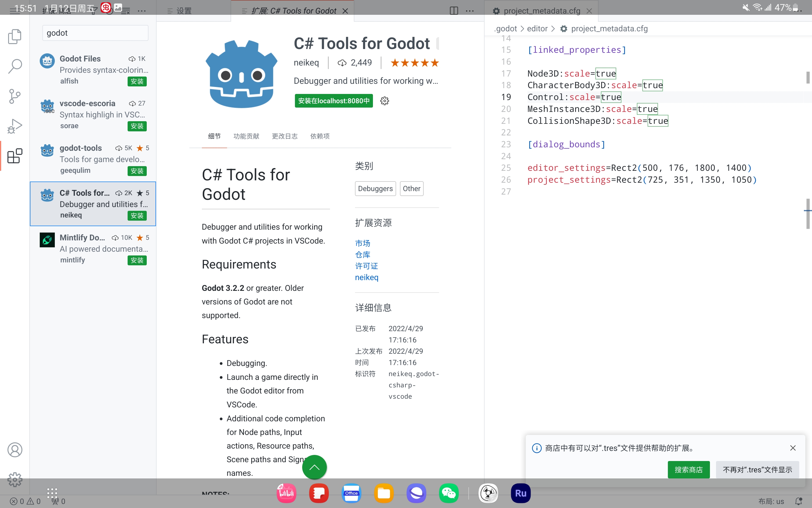Open the 市场 marketplace link

click(x=362, y=243)
